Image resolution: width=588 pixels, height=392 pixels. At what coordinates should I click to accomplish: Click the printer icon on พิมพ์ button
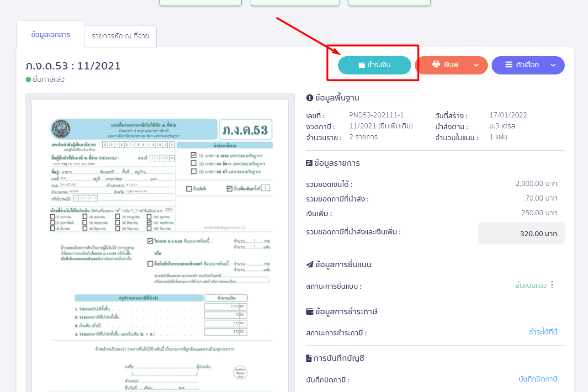pos(436,65)
